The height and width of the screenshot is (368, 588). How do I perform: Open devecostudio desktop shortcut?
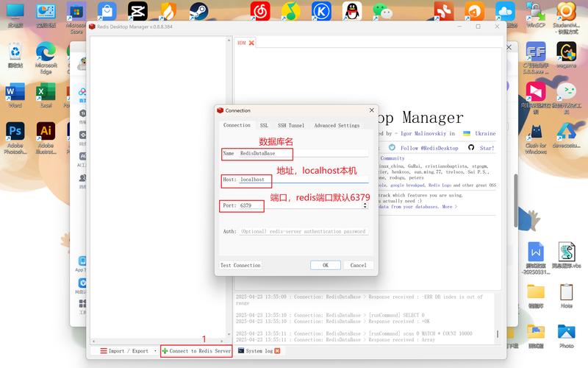click(x=566, y=136)
